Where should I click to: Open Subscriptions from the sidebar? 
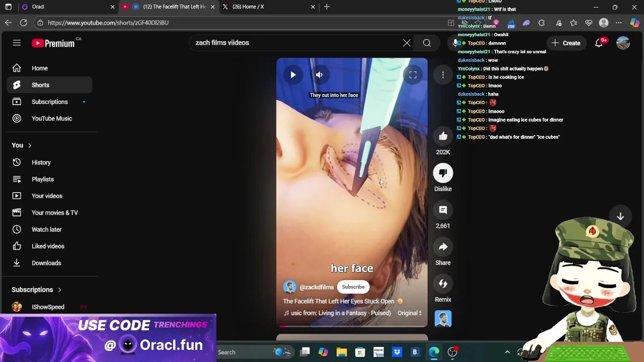point(49,102)
